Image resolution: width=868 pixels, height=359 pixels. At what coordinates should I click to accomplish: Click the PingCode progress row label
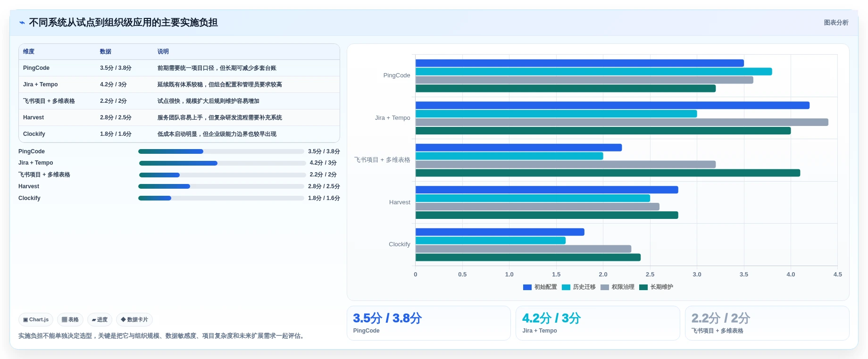pyautogui.click(x=32, y=151)
